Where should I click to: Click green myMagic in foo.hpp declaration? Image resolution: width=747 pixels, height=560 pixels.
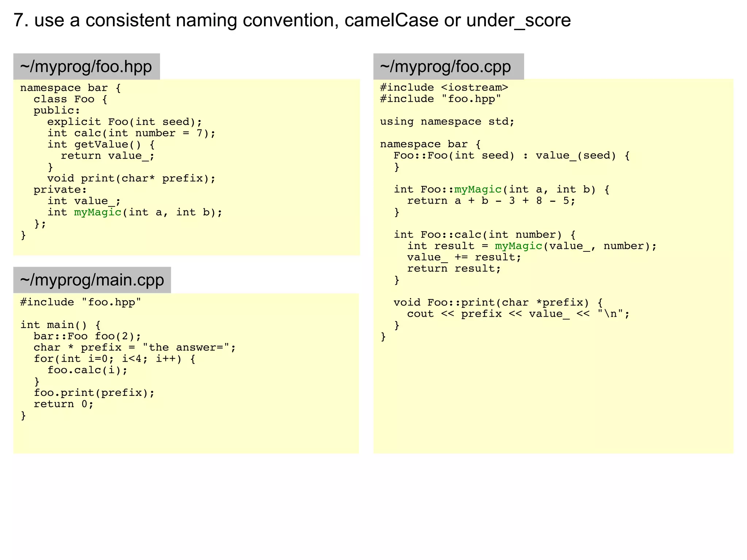(97, 213)
